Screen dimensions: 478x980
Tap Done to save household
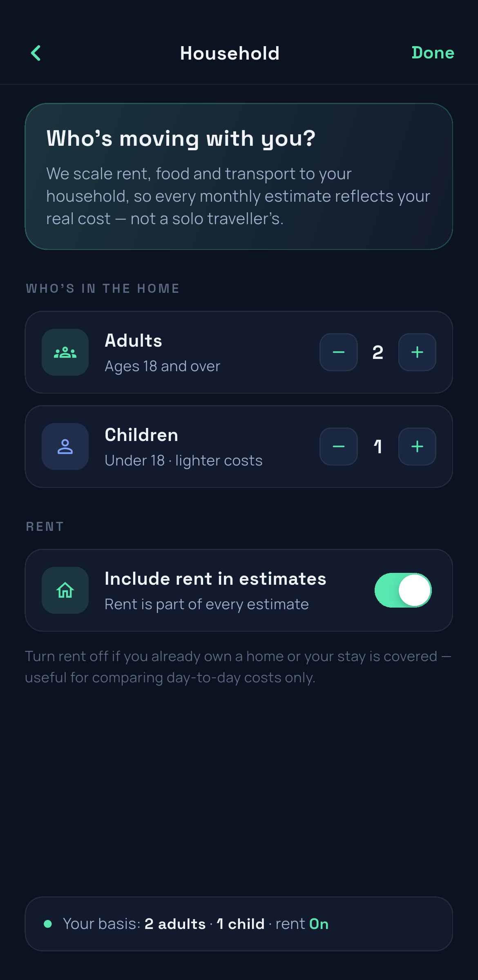point(433,53)
